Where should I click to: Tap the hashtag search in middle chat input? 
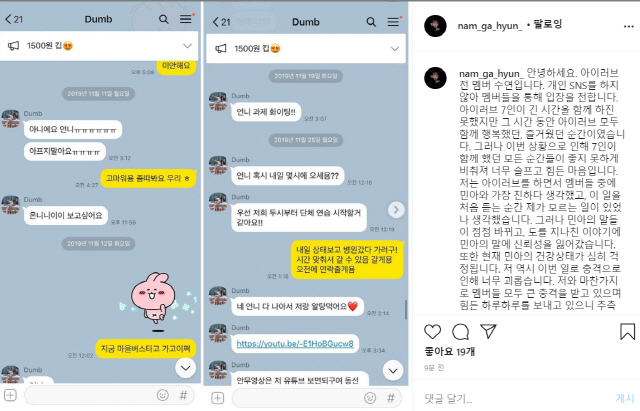(x=391, y=398)
